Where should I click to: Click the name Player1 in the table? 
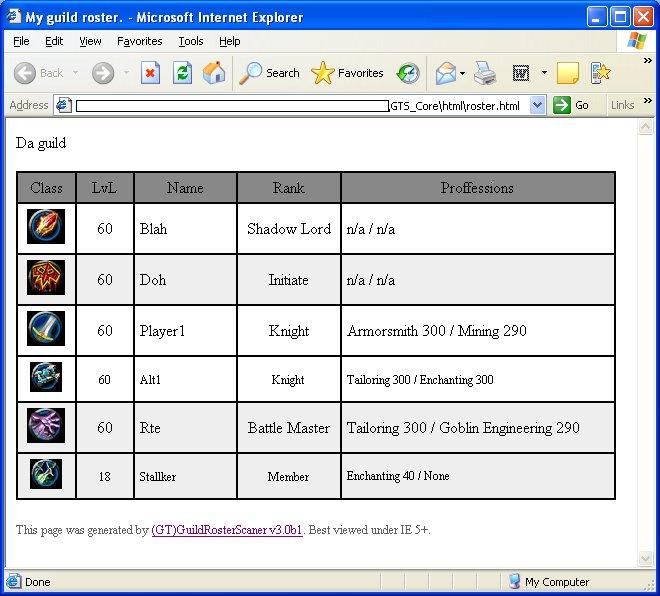pyautogui.click(x=162, y=331)
